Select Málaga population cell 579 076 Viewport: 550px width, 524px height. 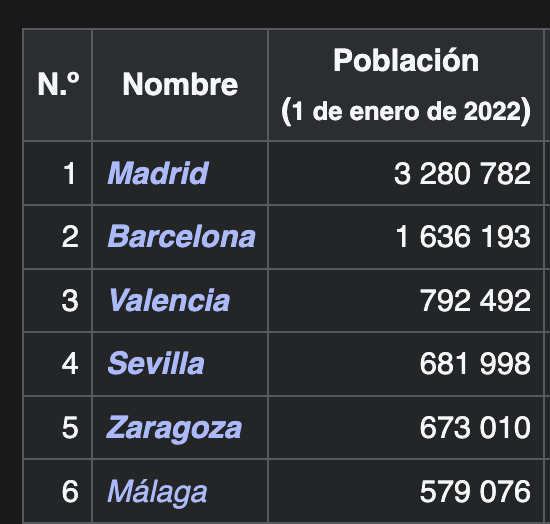(x=406, y=491)
